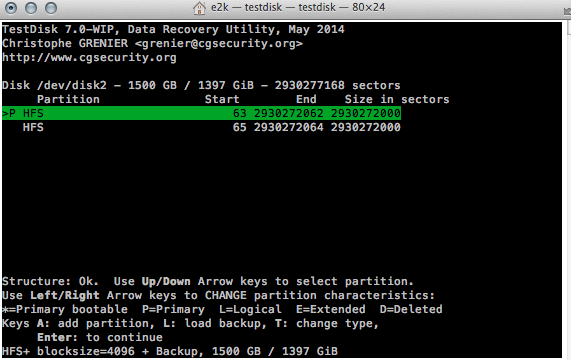The width and height of the screenshot is (571, 360).
Task: Click 'L=Logical' legend text
Action: 250,309
